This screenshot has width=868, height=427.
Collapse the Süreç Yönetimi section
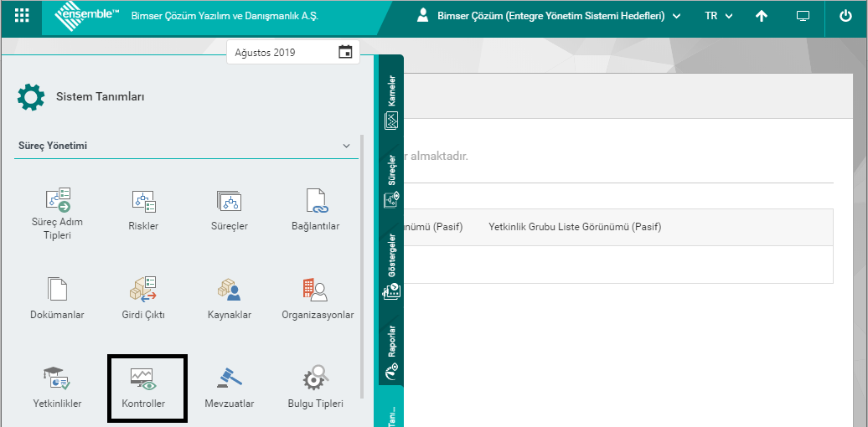click(x=347, y=146)
